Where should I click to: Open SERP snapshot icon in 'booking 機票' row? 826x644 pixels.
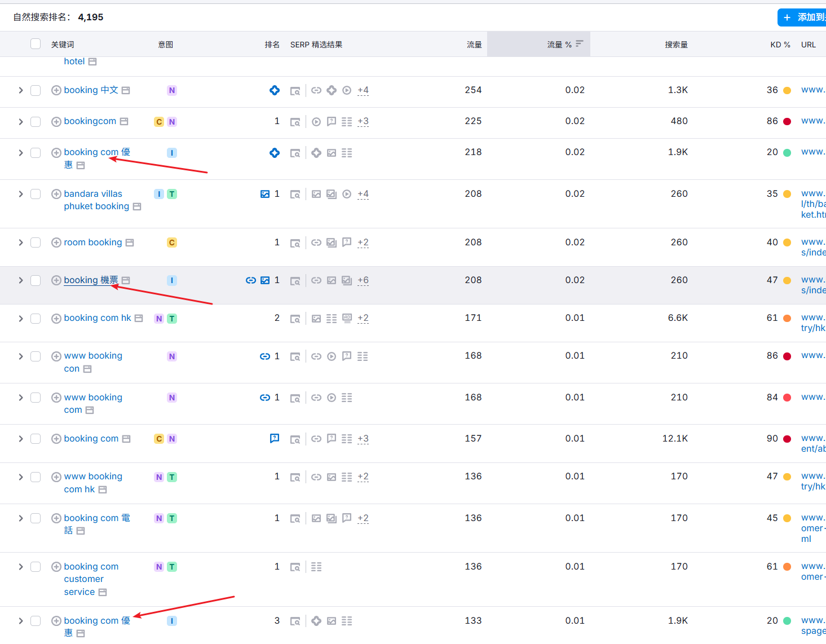(x=295, y=281)
